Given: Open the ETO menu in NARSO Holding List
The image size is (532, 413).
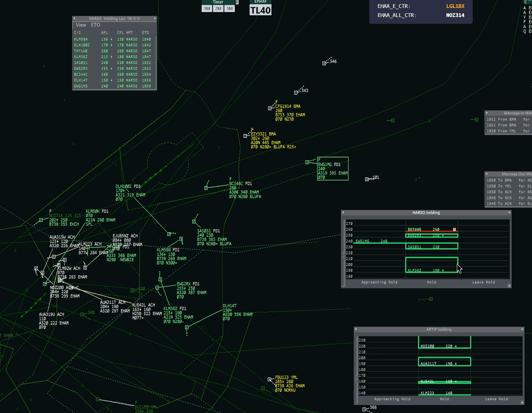Looking at the screenshot, I should [x=96, y=25].
